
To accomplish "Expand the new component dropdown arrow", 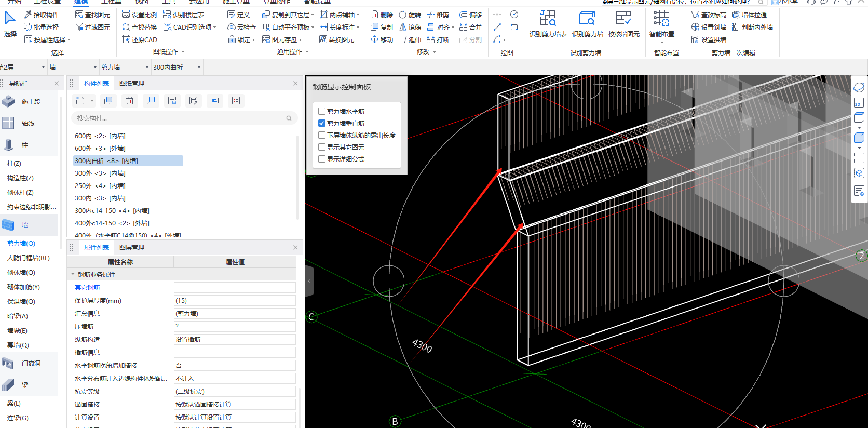I will coord(92,101).
